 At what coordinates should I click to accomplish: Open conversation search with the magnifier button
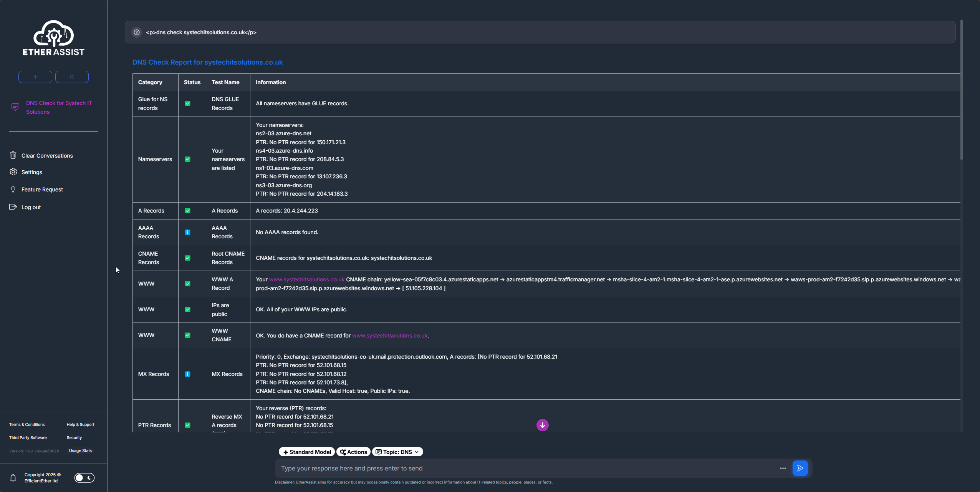72,77
